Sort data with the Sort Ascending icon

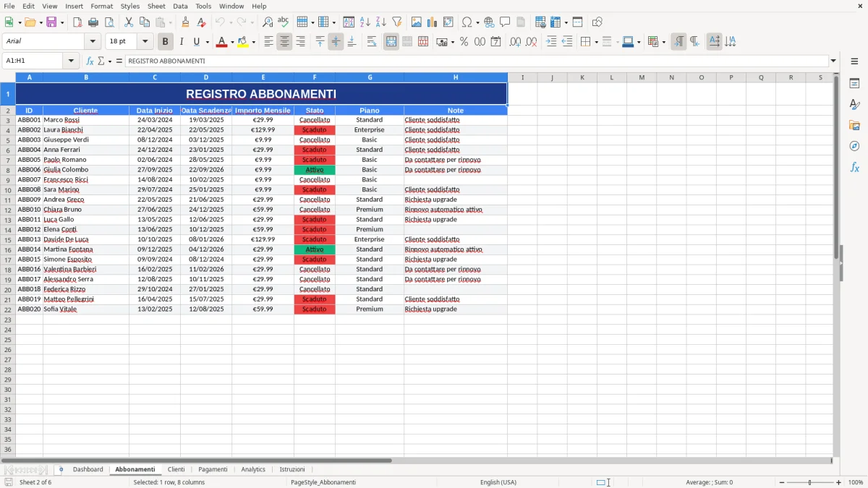(365, 22)
